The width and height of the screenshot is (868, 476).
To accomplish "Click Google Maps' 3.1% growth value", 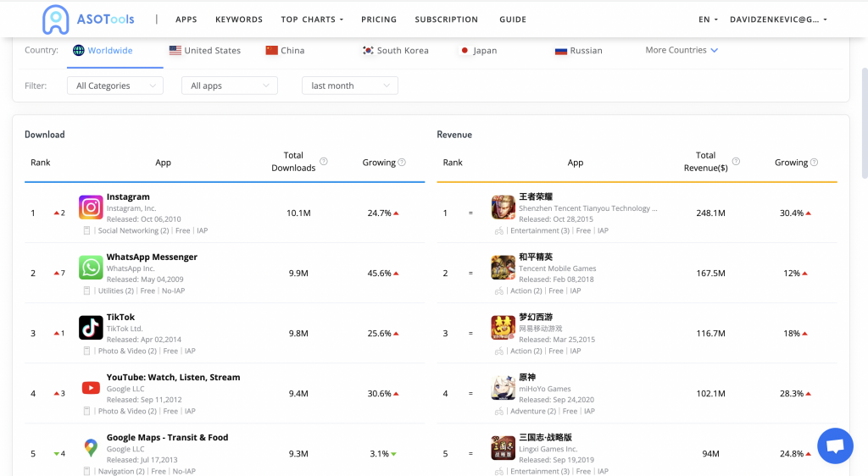I will (379, 454).
